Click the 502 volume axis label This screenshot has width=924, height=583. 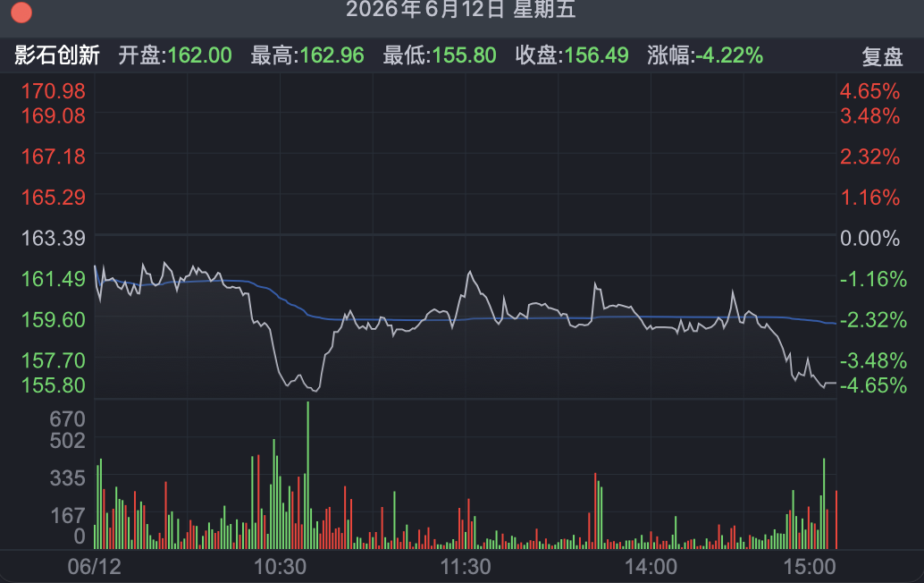67,440
